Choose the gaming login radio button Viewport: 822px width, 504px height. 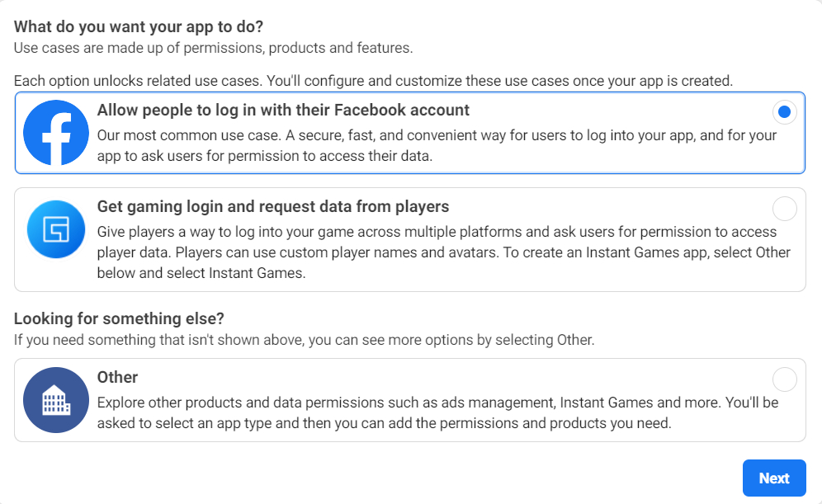(x=784, y=209)
